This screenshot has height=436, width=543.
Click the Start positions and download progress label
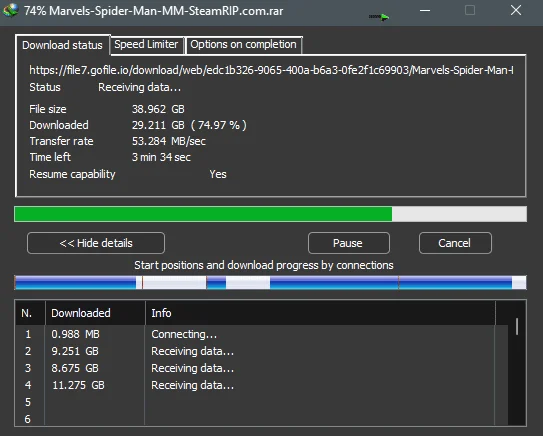(x=264, y=265)
